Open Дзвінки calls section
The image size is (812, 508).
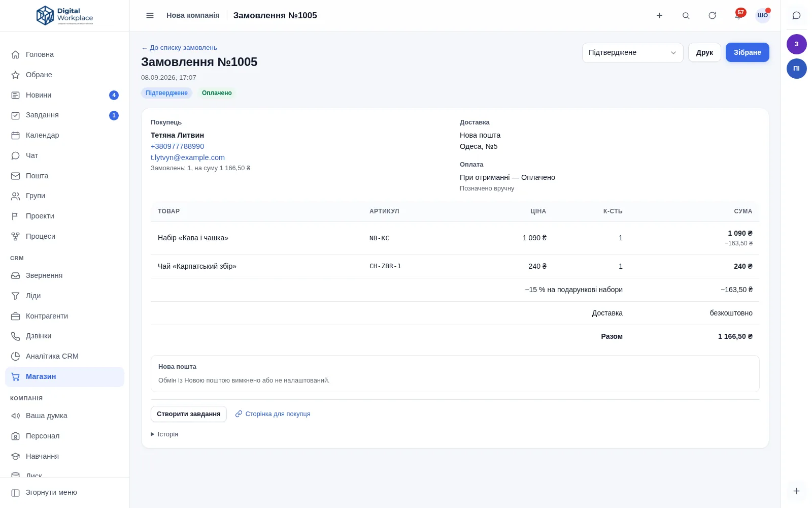(x=64, y=336)
